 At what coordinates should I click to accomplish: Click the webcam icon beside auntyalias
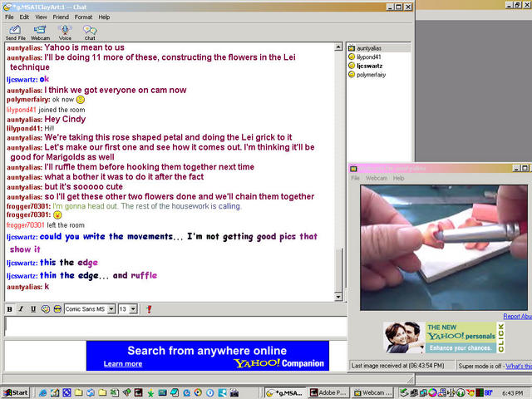[352, 48]
